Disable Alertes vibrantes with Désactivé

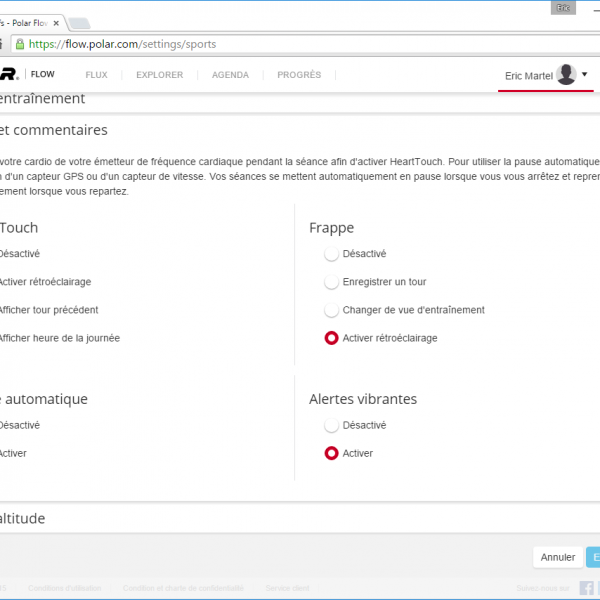(x=331, y=425)
